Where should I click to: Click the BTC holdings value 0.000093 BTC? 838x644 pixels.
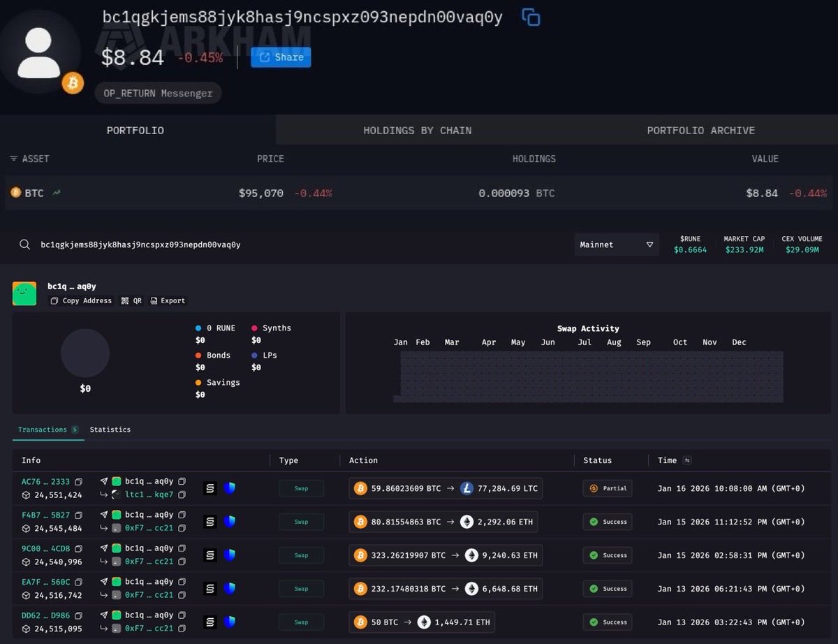(x=517, y=193)
